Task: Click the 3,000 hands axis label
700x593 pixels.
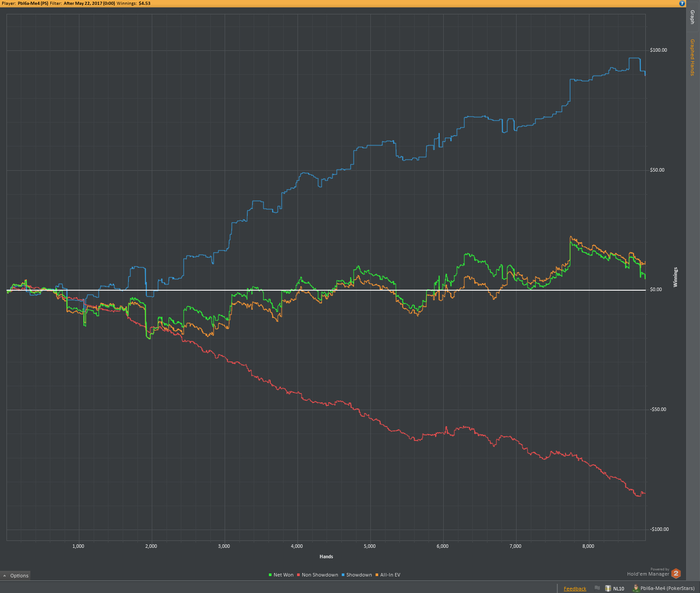Action: tap(224, 546)
